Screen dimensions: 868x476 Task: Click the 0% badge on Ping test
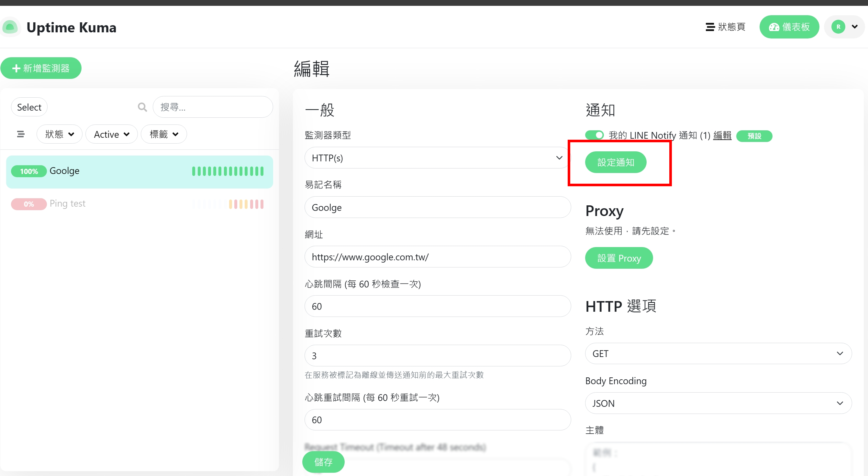point(28,204)
